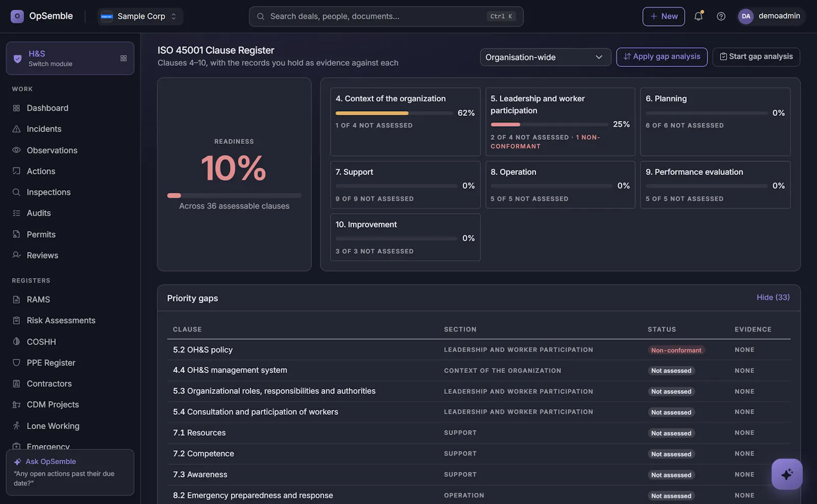Viewport: 817px width, 504px height.
Task: Click the CLAUSE column header
Action: click(187, 330)
